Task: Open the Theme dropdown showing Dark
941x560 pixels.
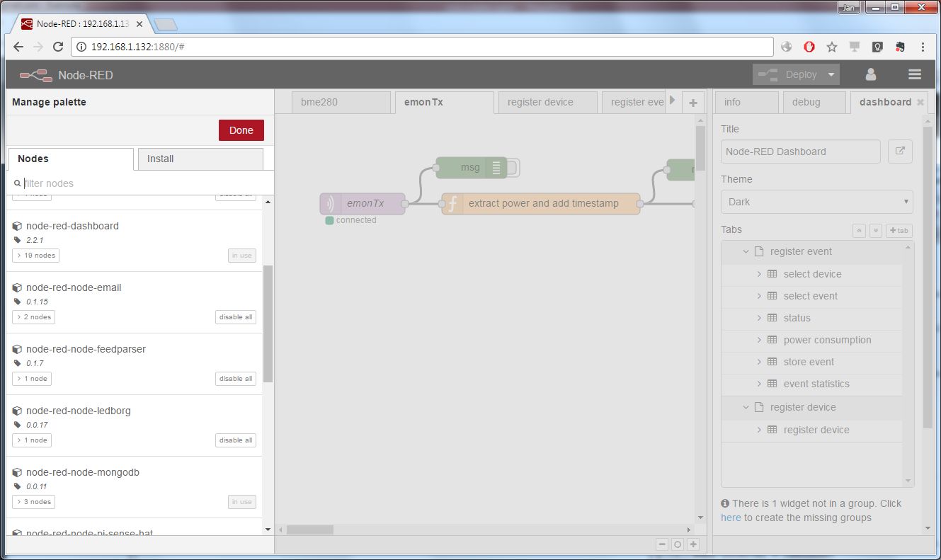Action: click(816, 202)
